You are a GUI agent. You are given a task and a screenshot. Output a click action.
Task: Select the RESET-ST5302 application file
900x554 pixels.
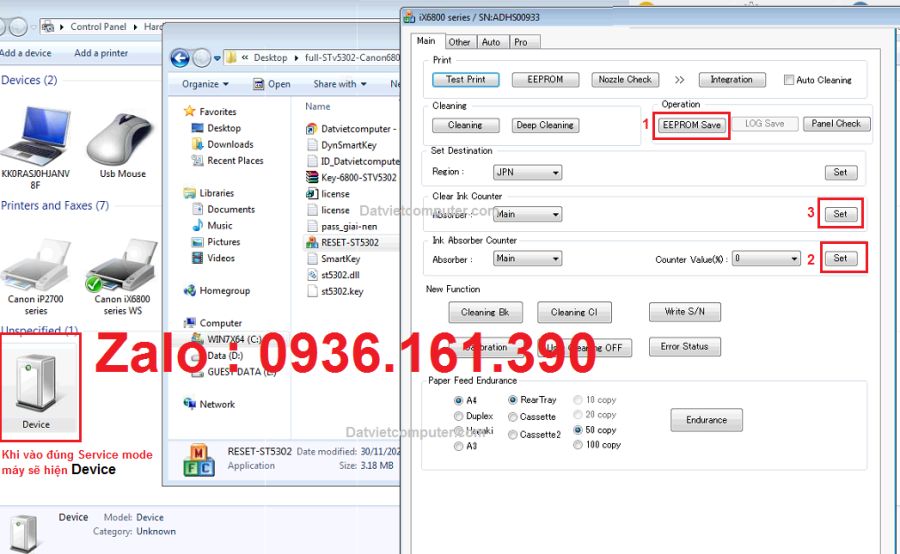click(x=343, y=242)
